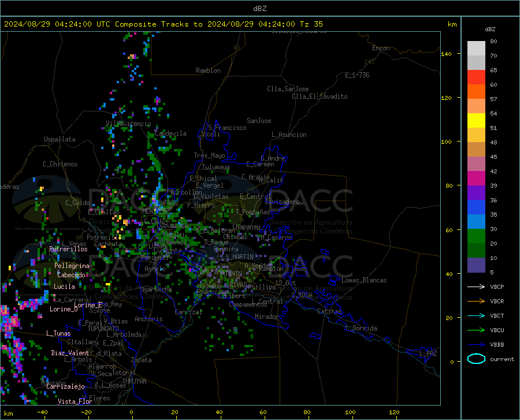Image resolution: width=520 pixels, height=420 pixels.
Task: Click the 100 km vertical axis tick
Action: coord(446,142)
